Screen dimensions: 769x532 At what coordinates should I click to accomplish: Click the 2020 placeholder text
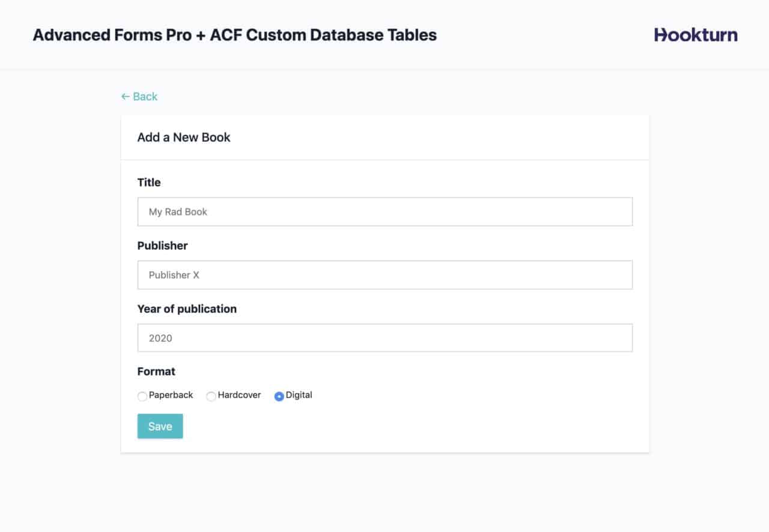(x=159, y=337)
